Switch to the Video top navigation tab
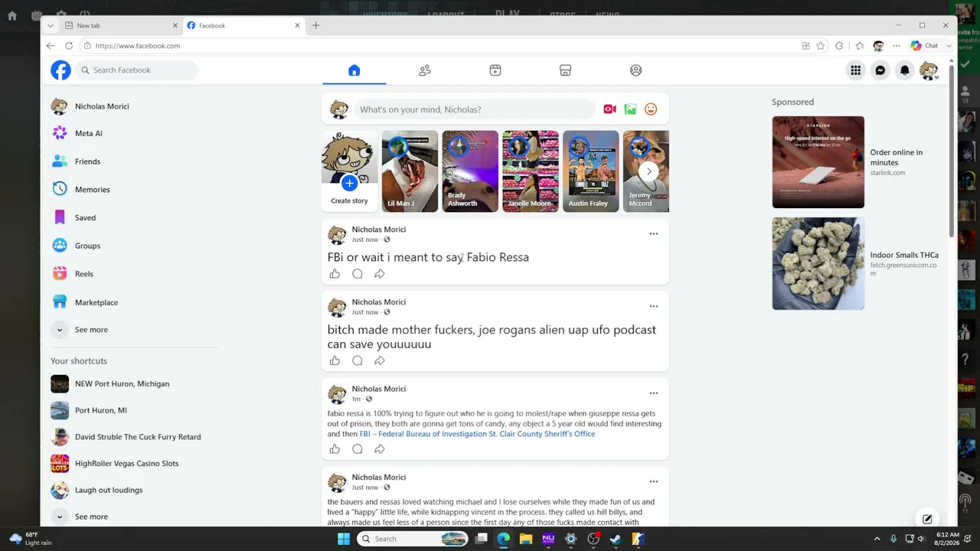Viewport: 980px width, 551px height. (x=495, y=70)
